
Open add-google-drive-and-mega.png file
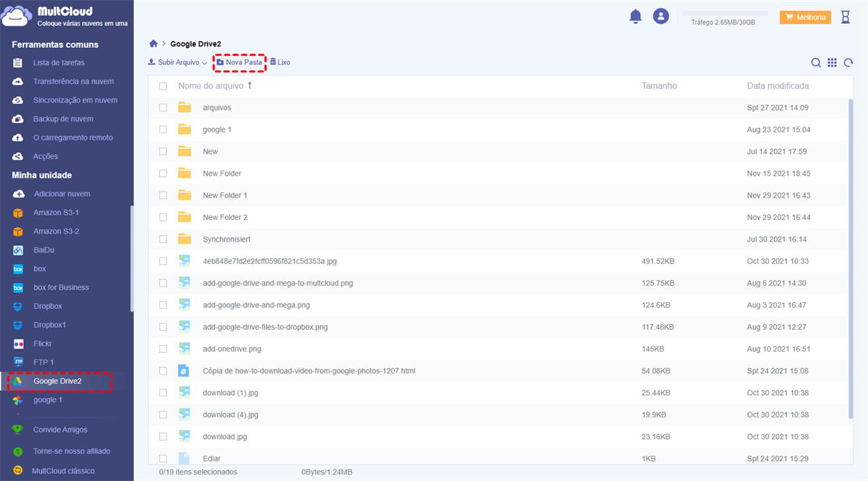pyautogui.click(x=256, y=305)
